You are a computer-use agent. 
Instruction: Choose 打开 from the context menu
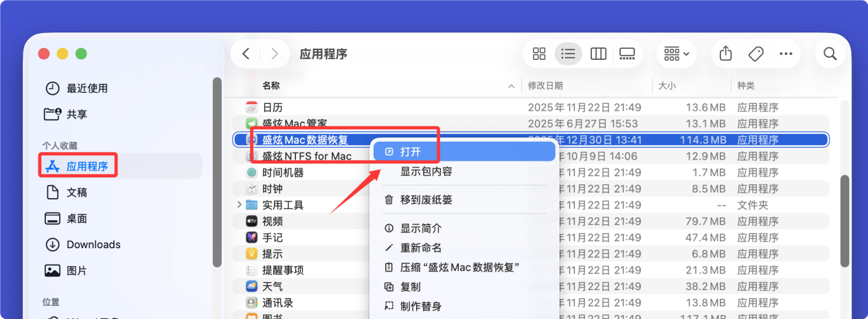click(464, 152)
